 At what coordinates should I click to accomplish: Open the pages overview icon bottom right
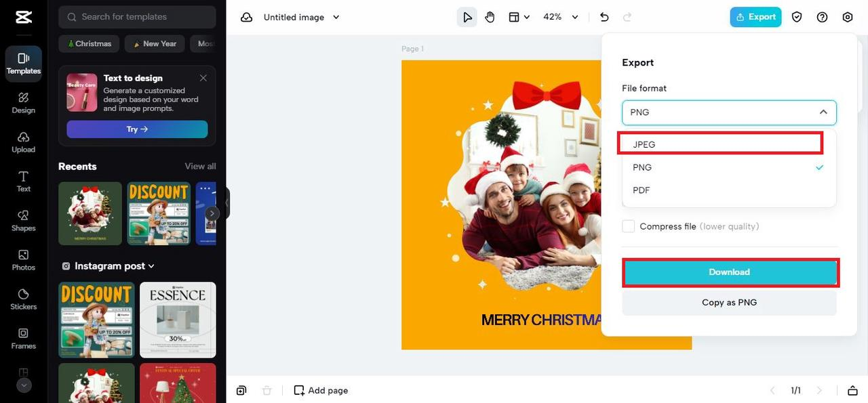click(852, 391)
